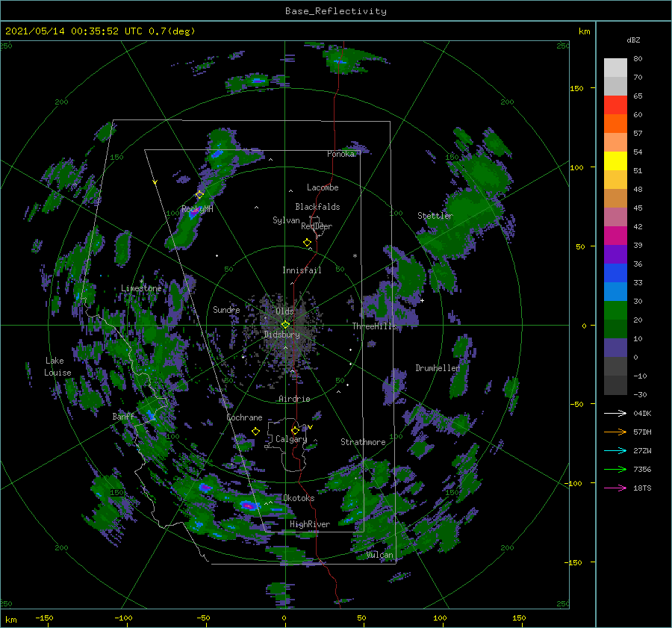Click the Olds city label
Image resolution: width=672 pixels, height=628 pixels.
[284, 311]
